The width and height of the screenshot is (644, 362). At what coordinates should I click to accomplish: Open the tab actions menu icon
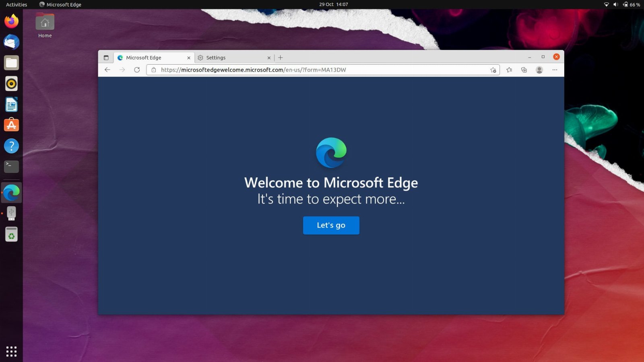click(x=106, y=58)
